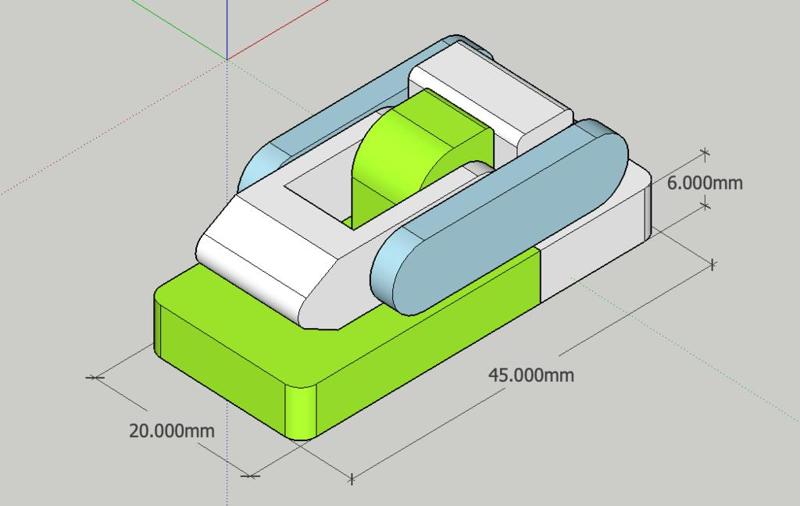Select the white end section of base plate
Image resolution: width=800 pixels, height=506 pixels.
(x=595, y=231)
